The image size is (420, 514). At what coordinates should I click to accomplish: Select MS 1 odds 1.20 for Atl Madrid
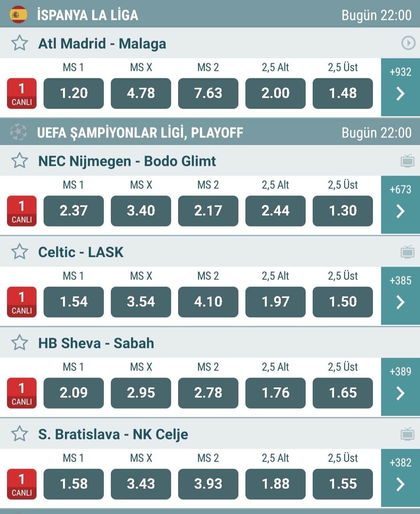pyautogui.click(x=73, y=93)
